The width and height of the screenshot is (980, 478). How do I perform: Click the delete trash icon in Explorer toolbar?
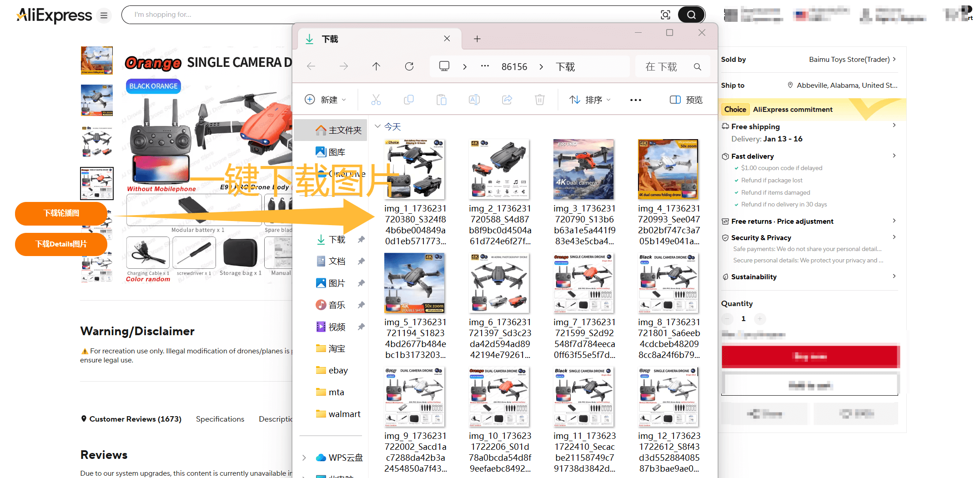540,100
